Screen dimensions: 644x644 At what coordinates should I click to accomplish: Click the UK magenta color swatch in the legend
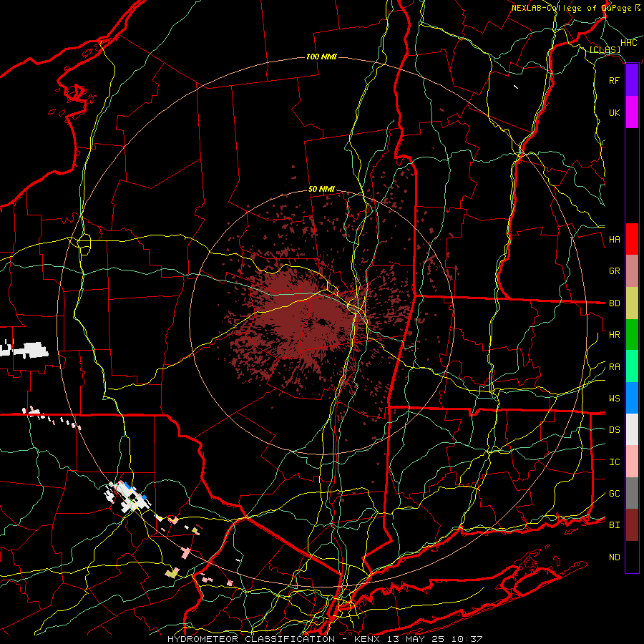[632, 112]
